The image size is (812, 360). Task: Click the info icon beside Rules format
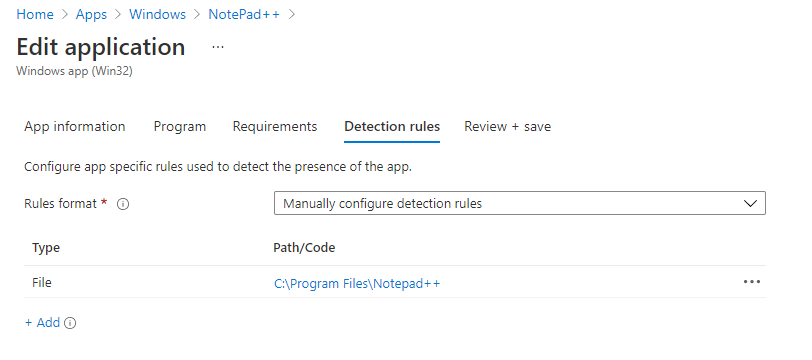point(123,204)
